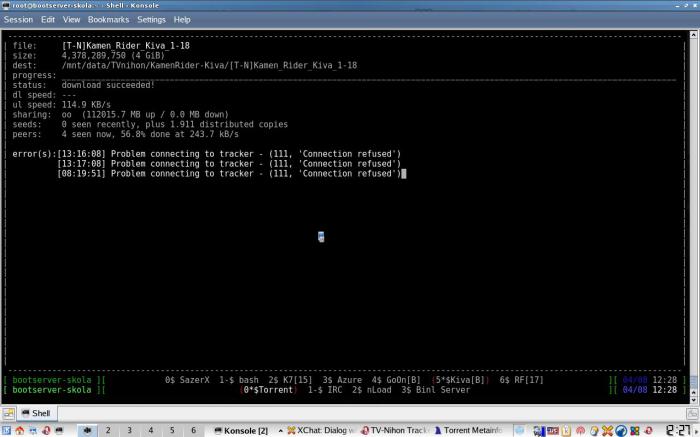Click the show desktop icon in panel

coord(33,430)
